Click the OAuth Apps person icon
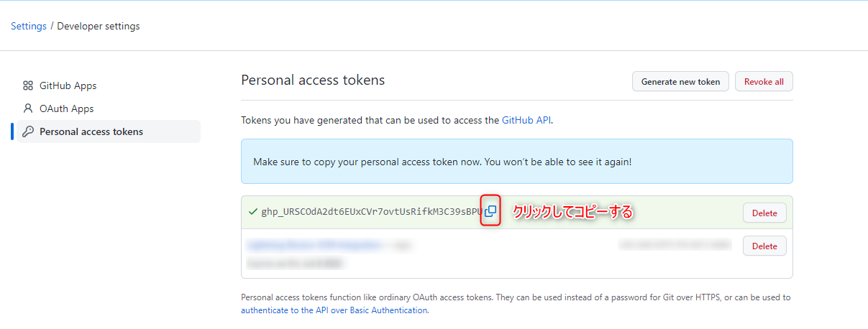Screen dimensions: 868x329 (x=28, y=108)
